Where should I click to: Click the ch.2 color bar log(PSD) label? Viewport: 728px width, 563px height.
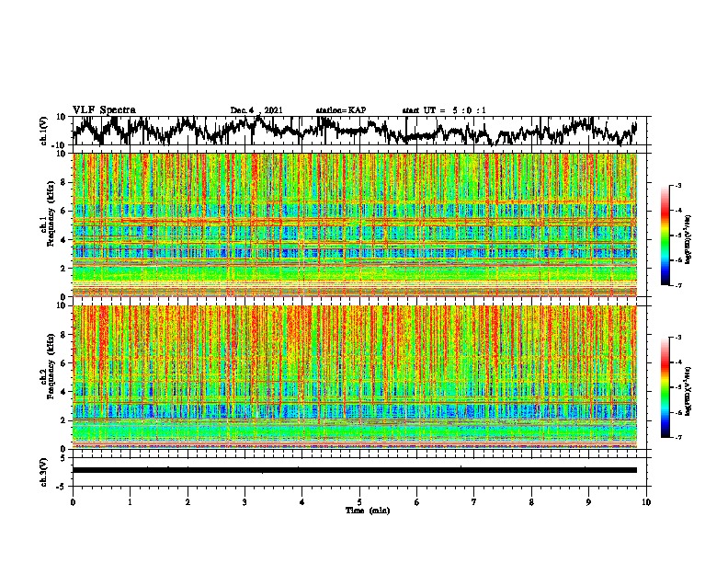coord(688,391)
